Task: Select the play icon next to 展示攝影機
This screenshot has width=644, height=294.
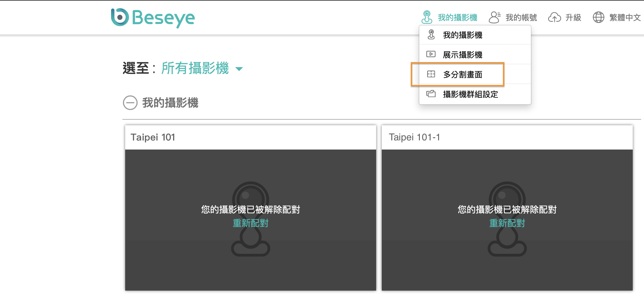Action: pyautogui.click(x=431, y=54)
